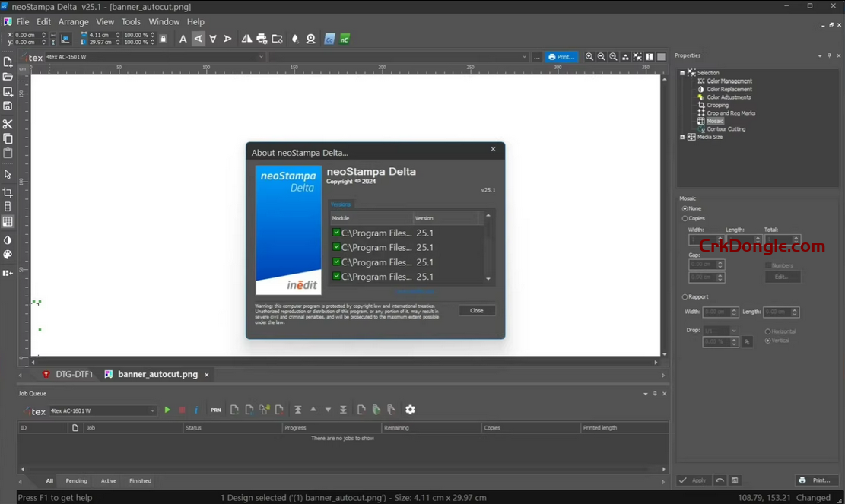
Task: Click the blue Print... button above canvas
Action: tap(561, 57)
